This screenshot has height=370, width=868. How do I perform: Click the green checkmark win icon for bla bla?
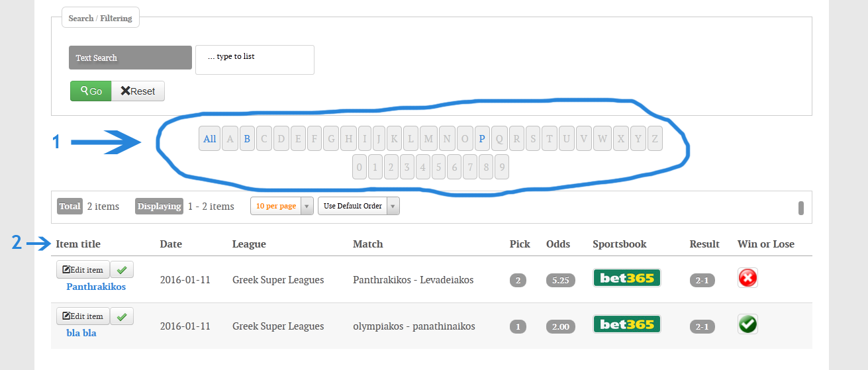coord(747,324)
